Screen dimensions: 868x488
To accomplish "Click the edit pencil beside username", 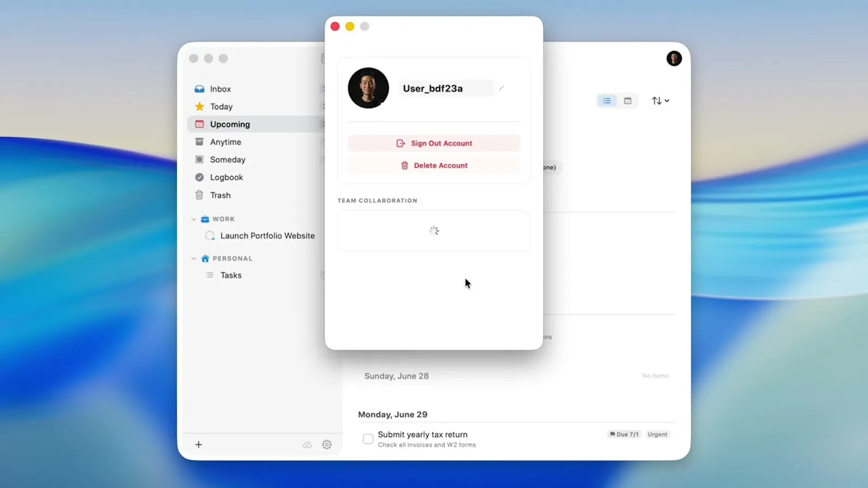I will pos(501,88).
